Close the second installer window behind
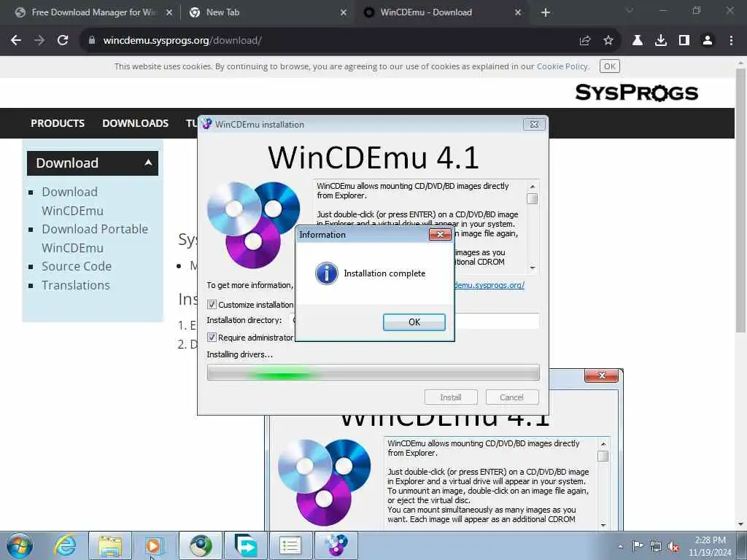Viewport: 747px width, 560px height. coord(601,376)
